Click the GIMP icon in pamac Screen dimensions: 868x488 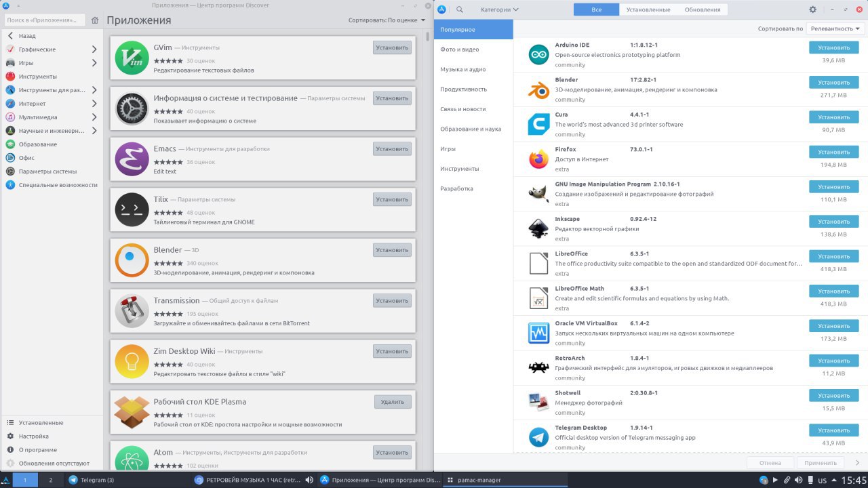[538, 194]
